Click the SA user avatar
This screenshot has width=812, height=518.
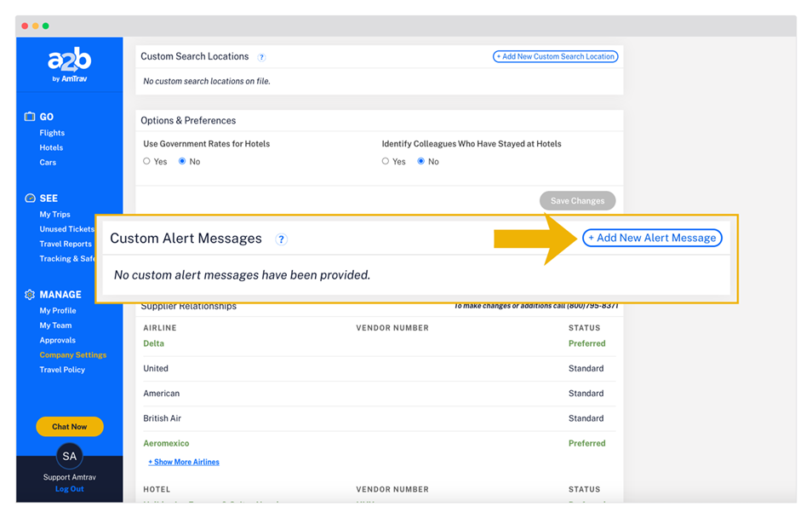tap(69, 456)
